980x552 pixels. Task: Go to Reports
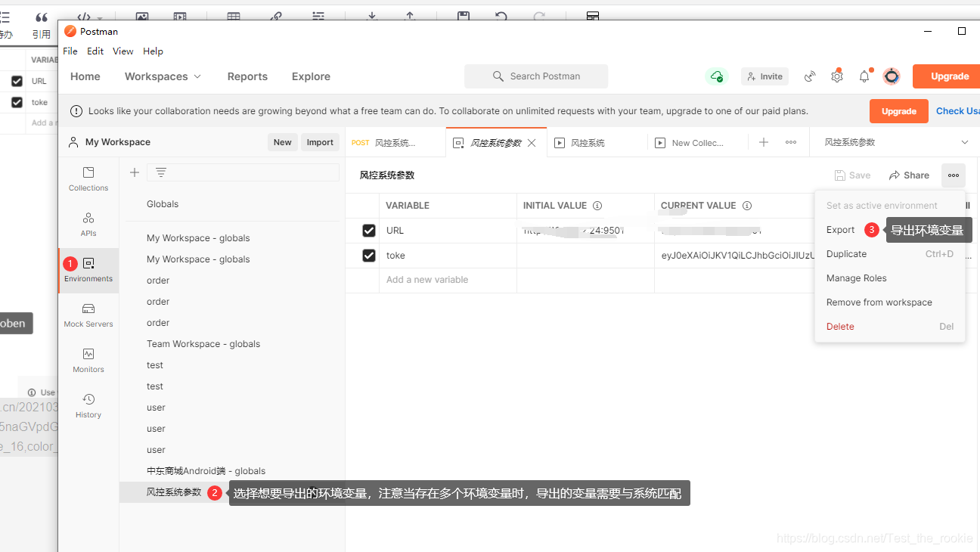[247, 76]
